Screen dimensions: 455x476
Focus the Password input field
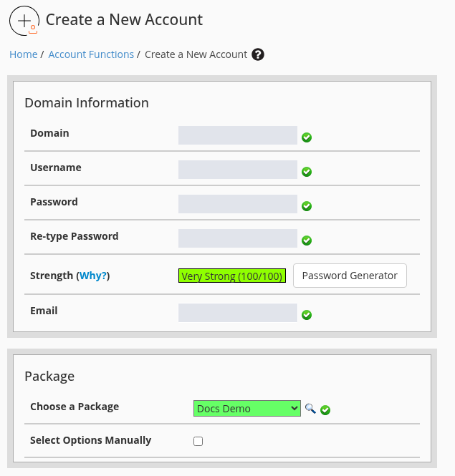238,204
